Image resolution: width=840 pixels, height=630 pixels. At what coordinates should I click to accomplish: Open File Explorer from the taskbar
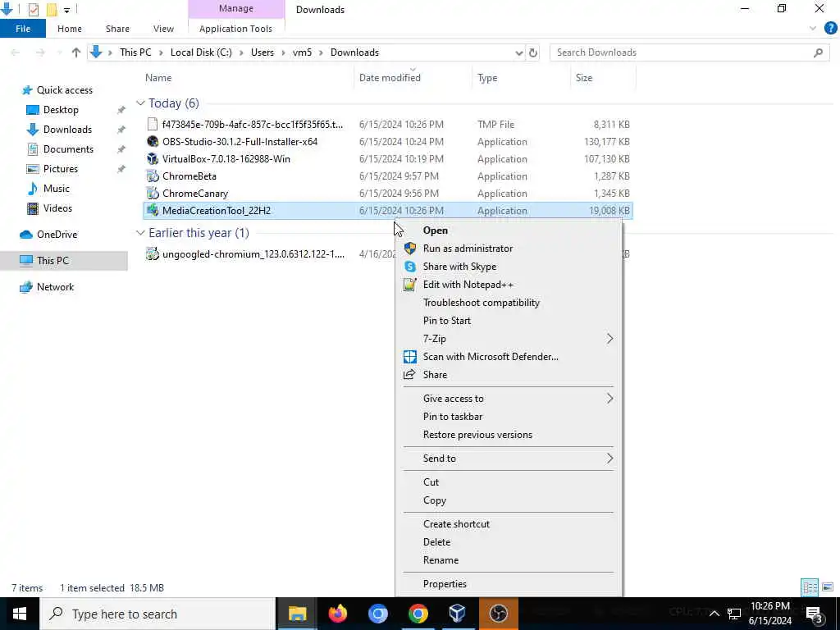coord(297,614)
